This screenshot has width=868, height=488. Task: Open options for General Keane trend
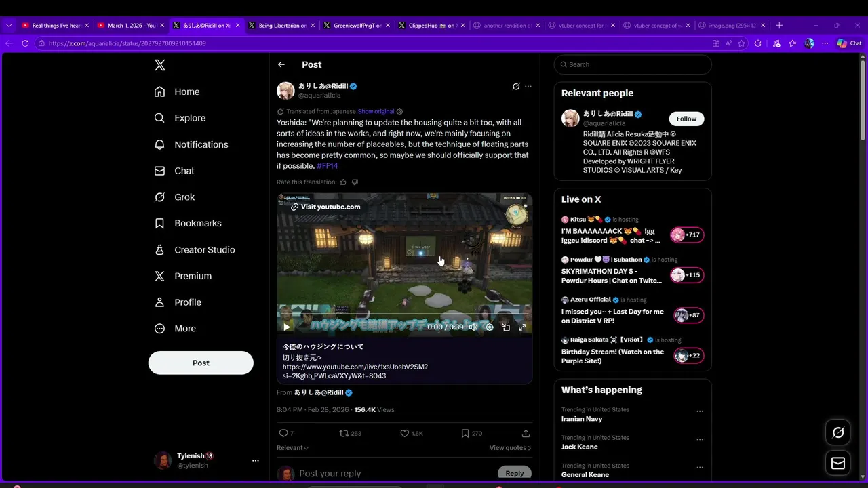coord(700,467)
